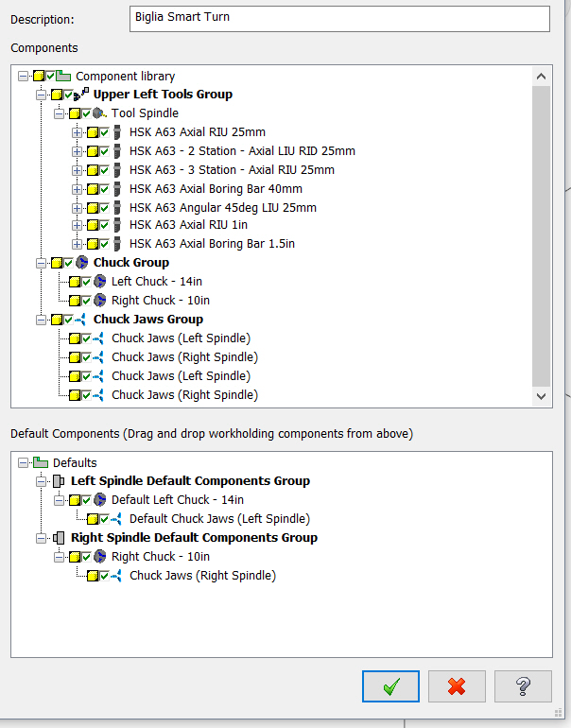Uncheck the Left Chuck - 14in checkbox

coord(86,282)
